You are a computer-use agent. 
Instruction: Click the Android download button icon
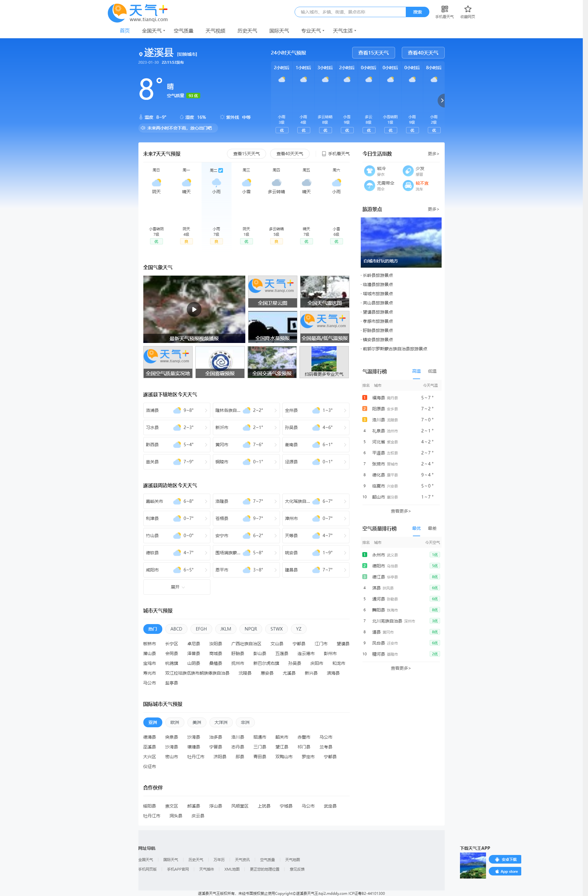497,860
